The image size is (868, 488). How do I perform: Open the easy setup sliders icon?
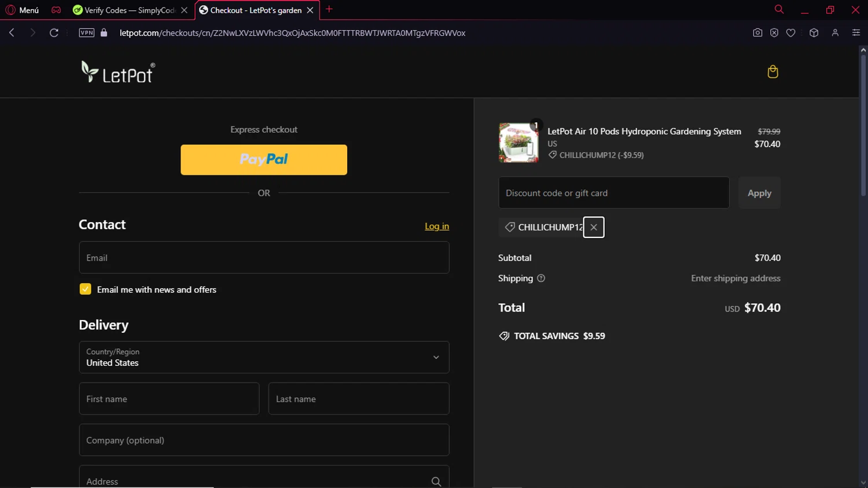856,33
